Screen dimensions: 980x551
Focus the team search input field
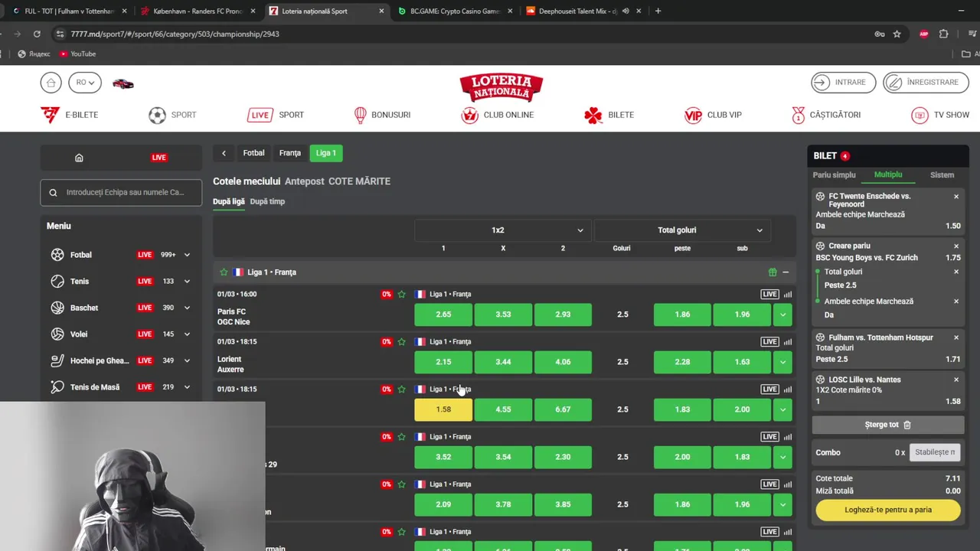point(121,192)
